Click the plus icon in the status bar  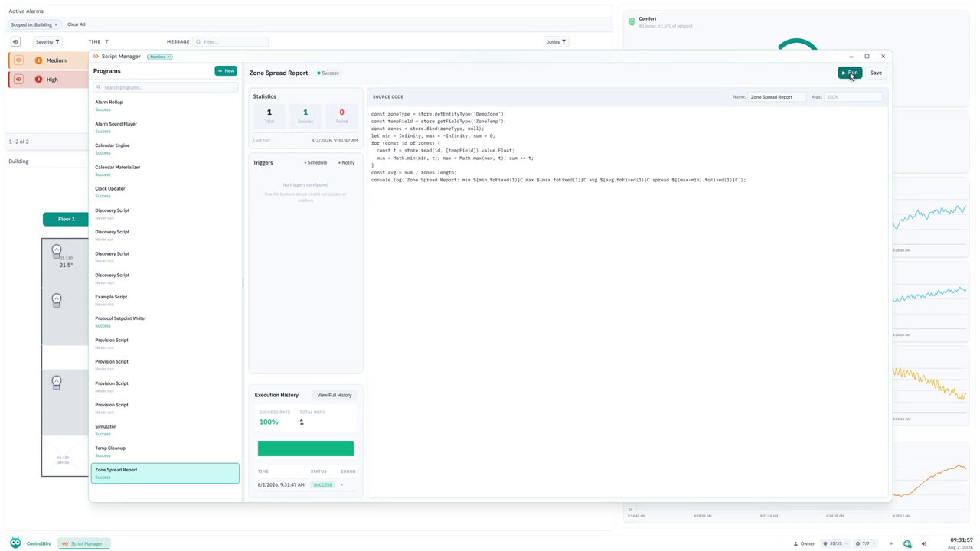(891, 544)
